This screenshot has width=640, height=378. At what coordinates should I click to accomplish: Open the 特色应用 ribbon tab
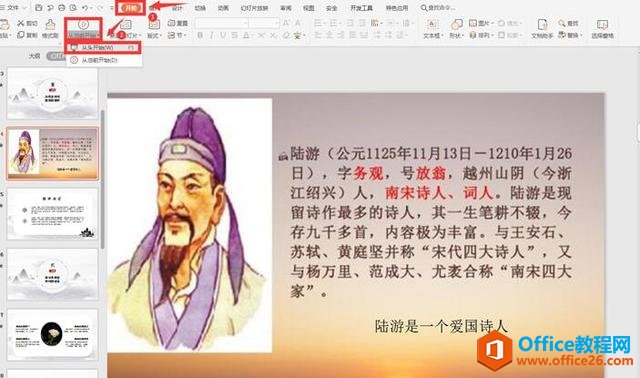pyautogui.click(x=397, y=8)
